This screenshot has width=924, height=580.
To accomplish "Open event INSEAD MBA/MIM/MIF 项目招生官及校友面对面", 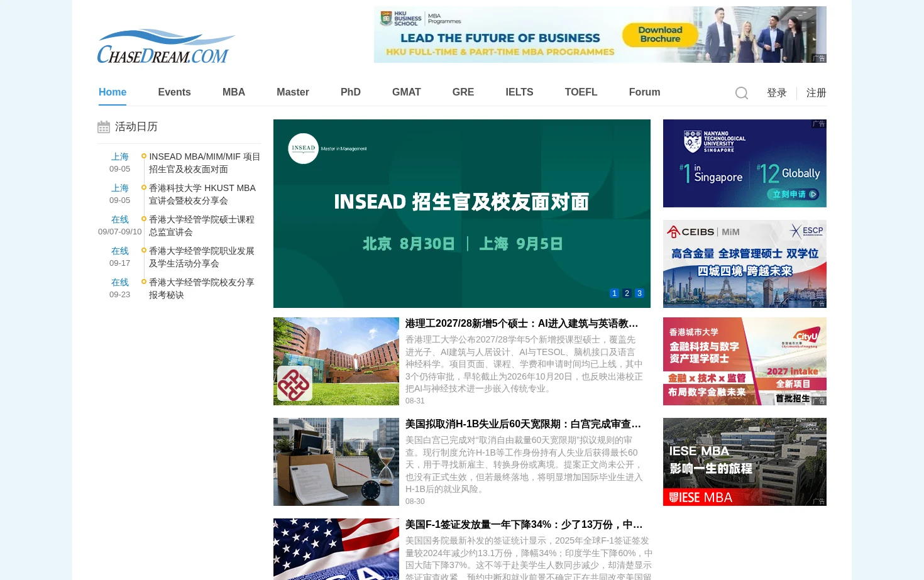I will [205, 163].
